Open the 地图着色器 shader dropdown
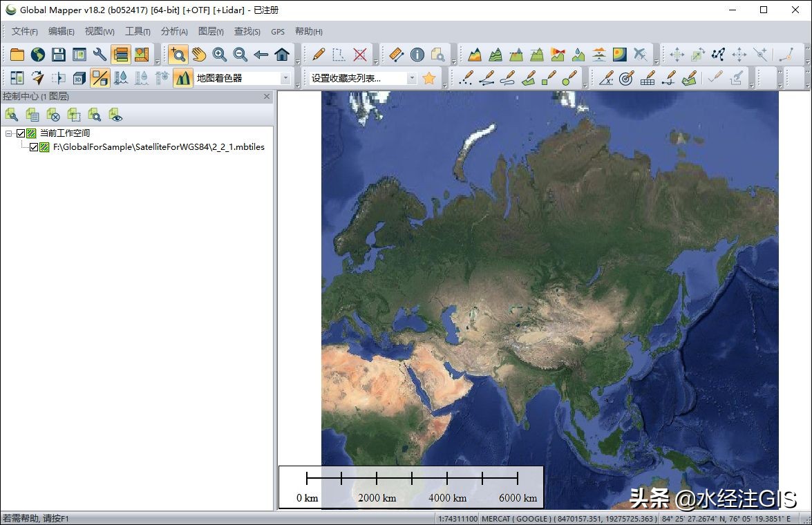 click(x=285, y=78)
